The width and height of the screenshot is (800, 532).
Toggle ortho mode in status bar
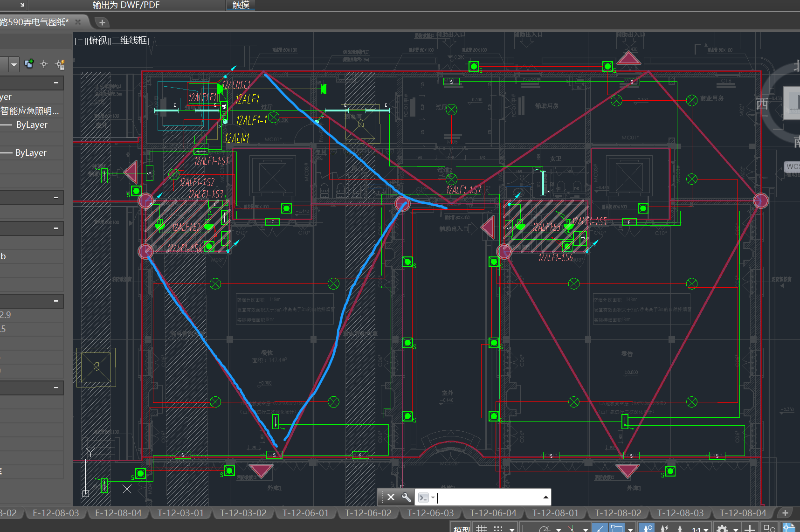[524, 528]
